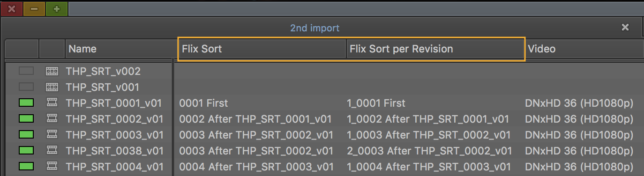Click the clip icon beside THP_SRT_0001_v01
This screenshot has height=176, width=644.
[52, 103]
